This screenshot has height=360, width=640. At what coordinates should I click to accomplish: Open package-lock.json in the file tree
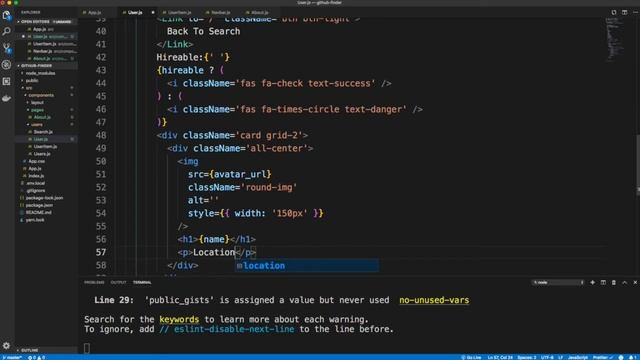pyautogui.click(x=44, y=198)
